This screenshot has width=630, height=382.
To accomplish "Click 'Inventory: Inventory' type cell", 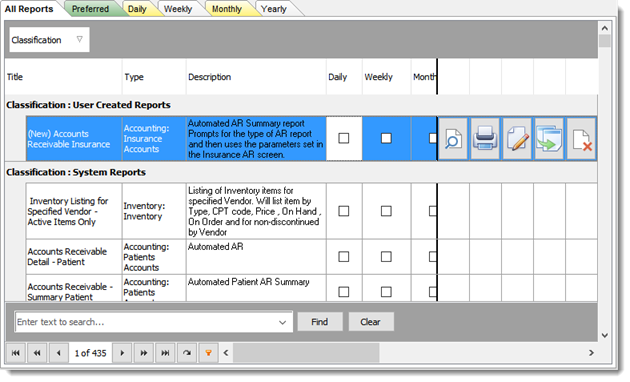I will tap(154, 211).
